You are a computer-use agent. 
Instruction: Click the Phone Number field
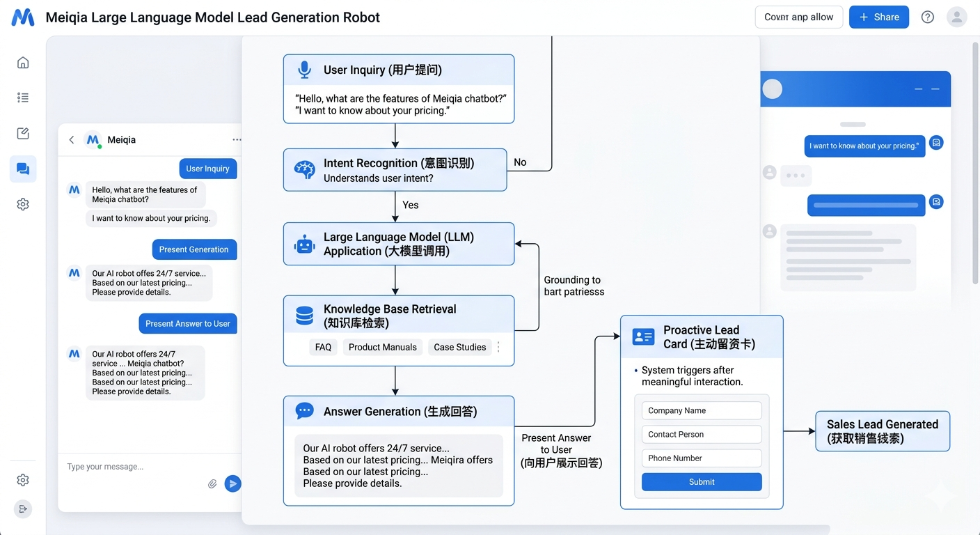tap(701, 458)
